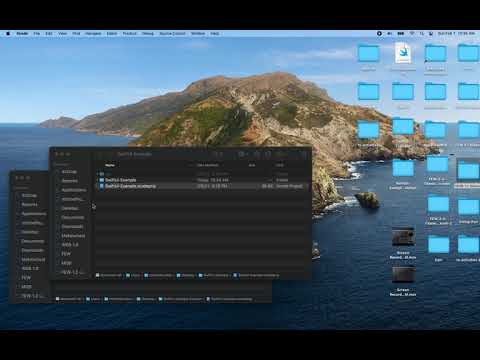The height and width of the screenshot is (360, 480).
Task: Open the Help menu
Action: click(215, 34)
